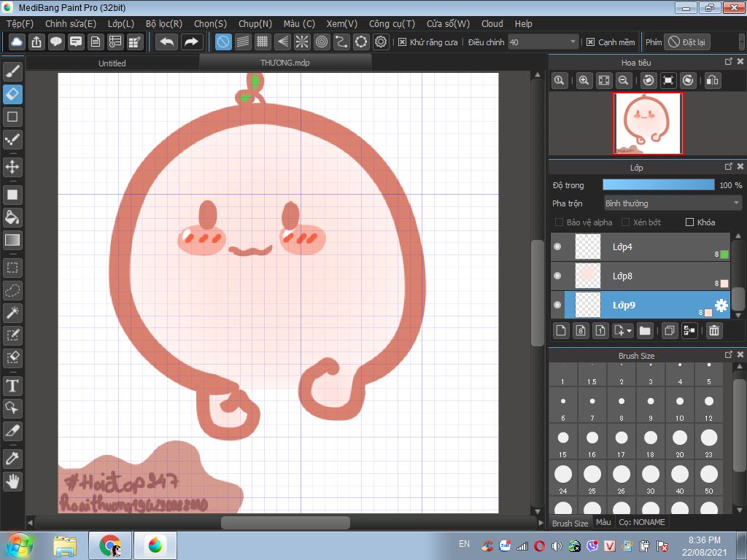Select brush size 50
The height and width of the screenshot is (560, 747).
[x=709, y=478]
